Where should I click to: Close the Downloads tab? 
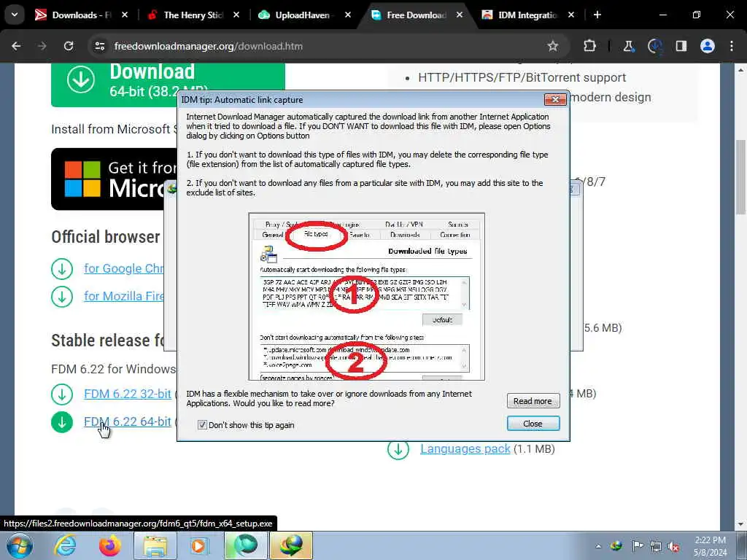click(124, 15)
